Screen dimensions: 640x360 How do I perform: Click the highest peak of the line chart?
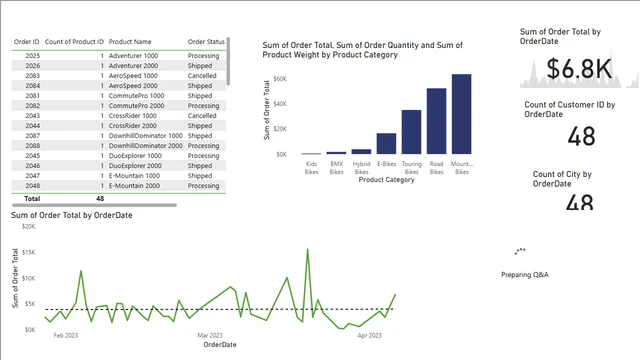307,249
